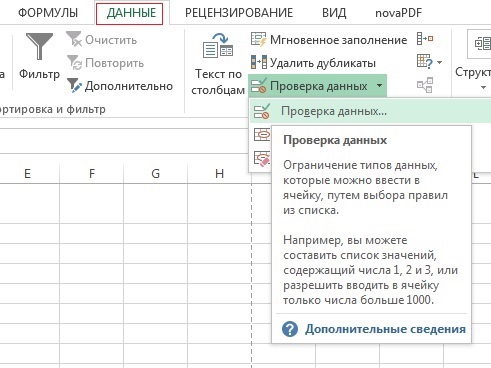Select the Clear Validation Circles menu icon
The height and width of the screenshot is (368, 491).
tap(262, 158)
